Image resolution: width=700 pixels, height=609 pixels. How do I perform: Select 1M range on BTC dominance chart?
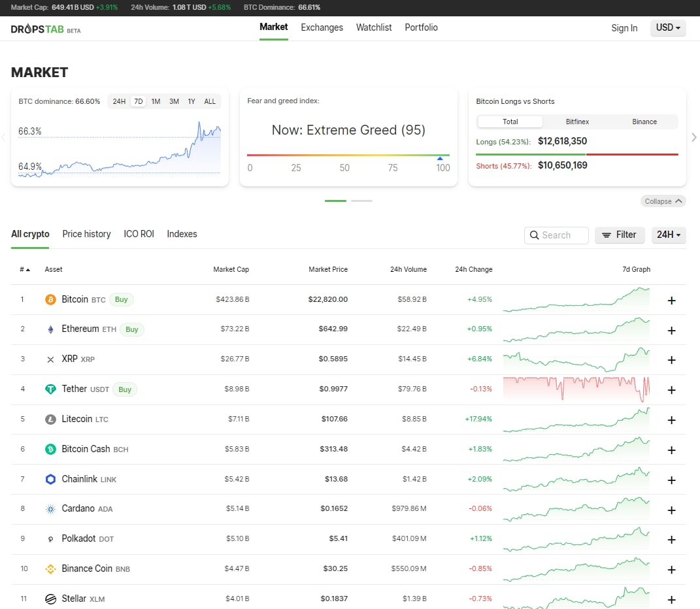[x=156, y=101]
